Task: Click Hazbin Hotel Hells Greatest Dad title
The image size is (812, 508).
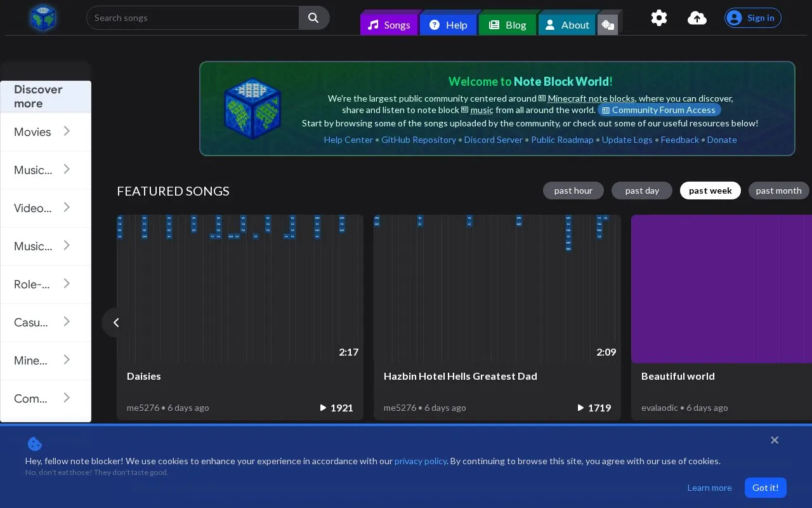Action: point(461,376)
